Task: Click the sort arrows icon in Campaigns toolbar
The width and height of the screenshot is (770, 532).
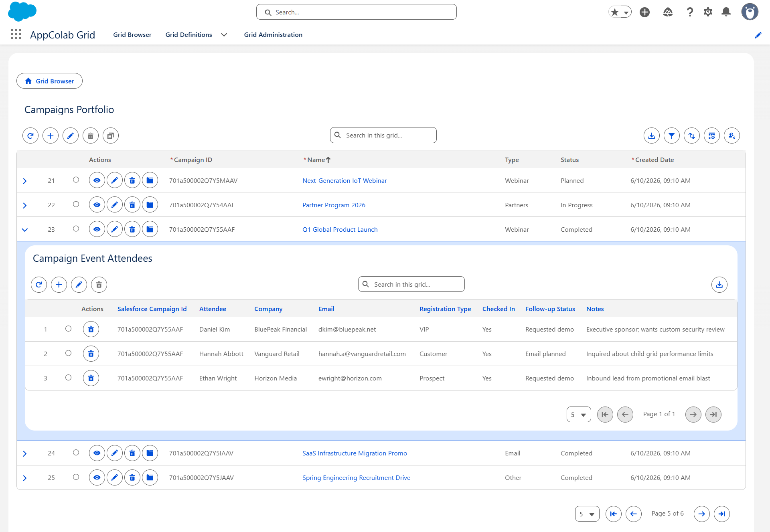Action: (692, 136)
